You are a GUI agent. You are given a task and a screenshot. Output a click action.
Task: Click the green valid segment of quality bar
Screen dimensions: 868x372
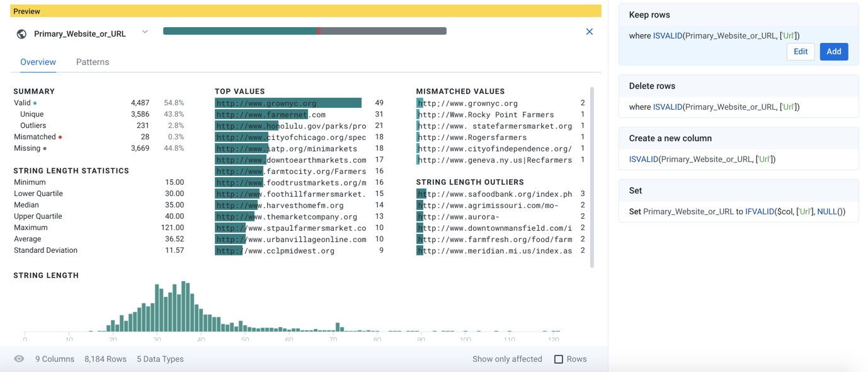[239, 31]
